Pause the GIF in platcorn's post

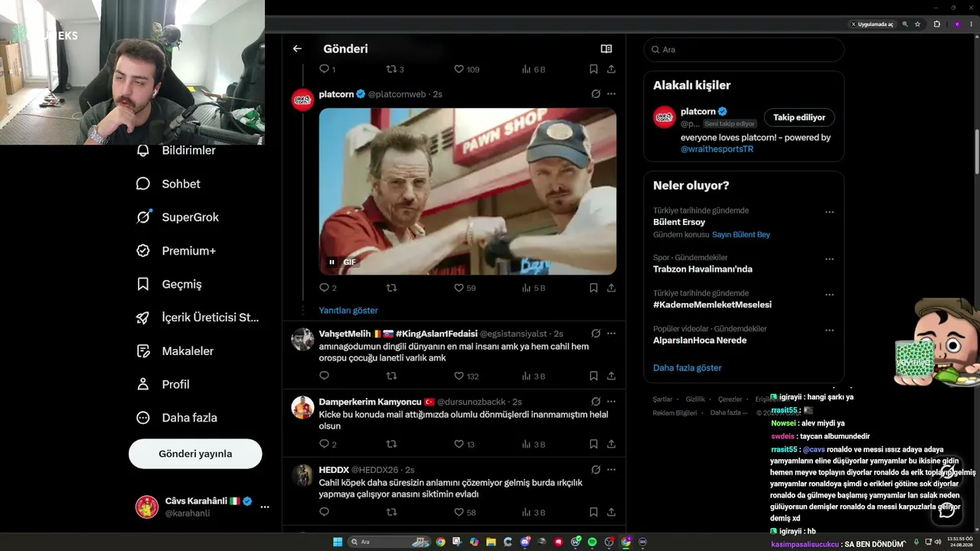coord(332,262)
